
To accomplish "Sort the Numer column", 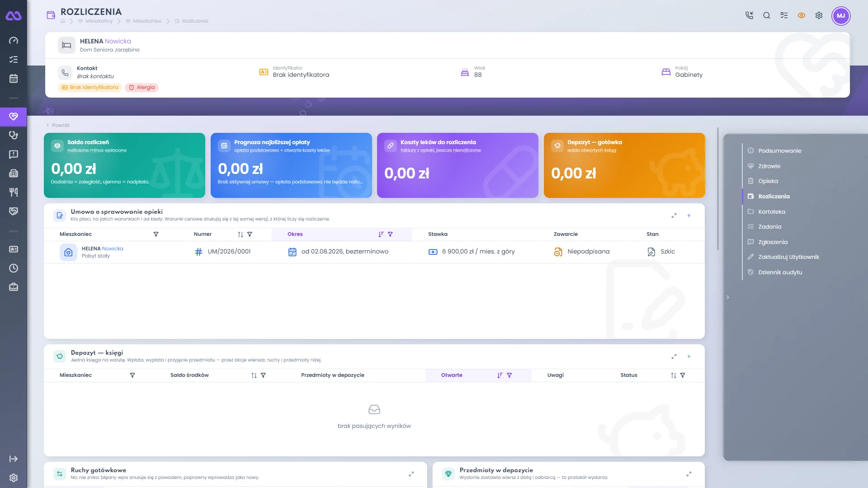I will pos(241,235).
